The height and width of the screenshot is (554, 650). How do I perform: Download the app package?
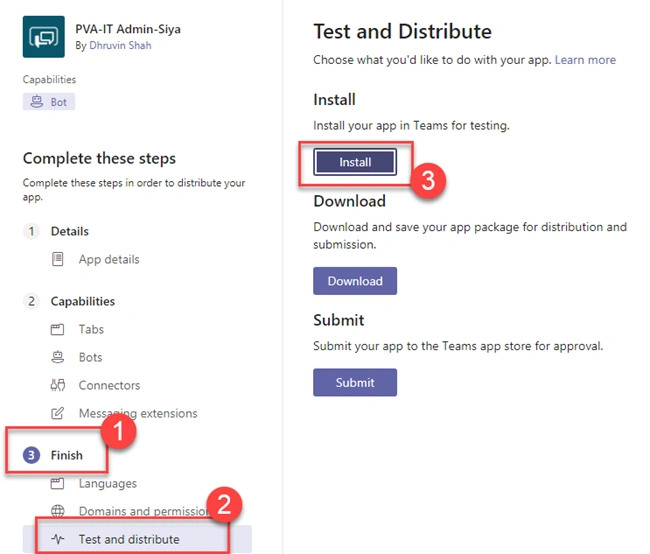coord(355,281)
